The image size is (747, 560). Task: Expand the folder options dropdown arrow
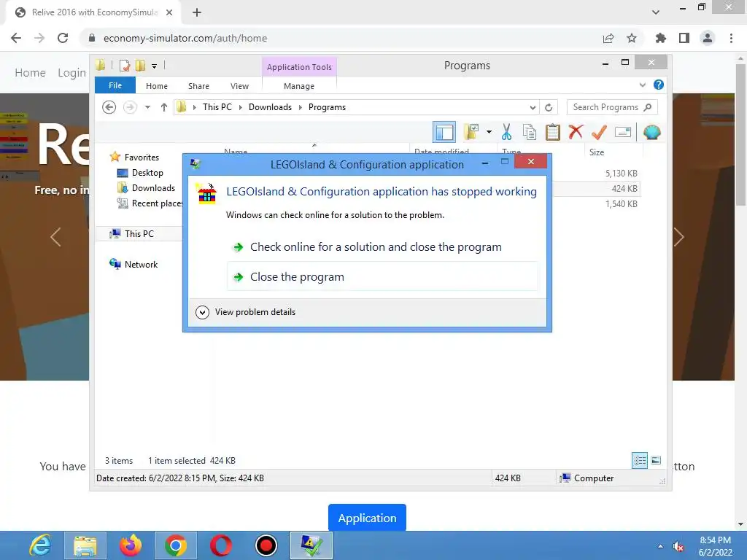tap(489, 132)
